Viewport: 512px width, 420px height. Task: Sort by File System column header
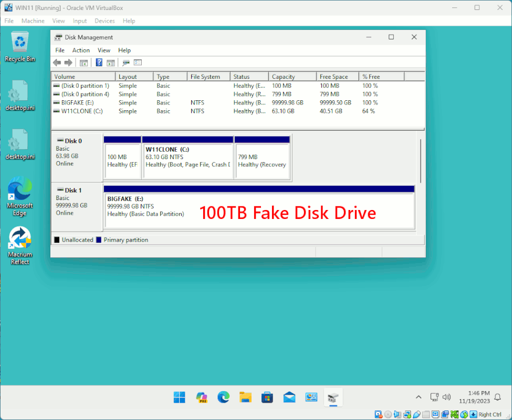click(209, 77)
